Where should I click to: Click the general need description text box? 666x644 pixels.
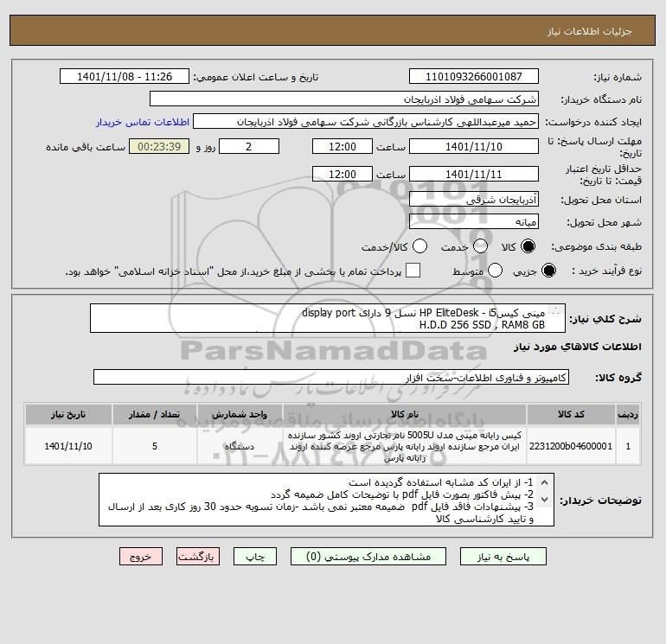[328, 318]
